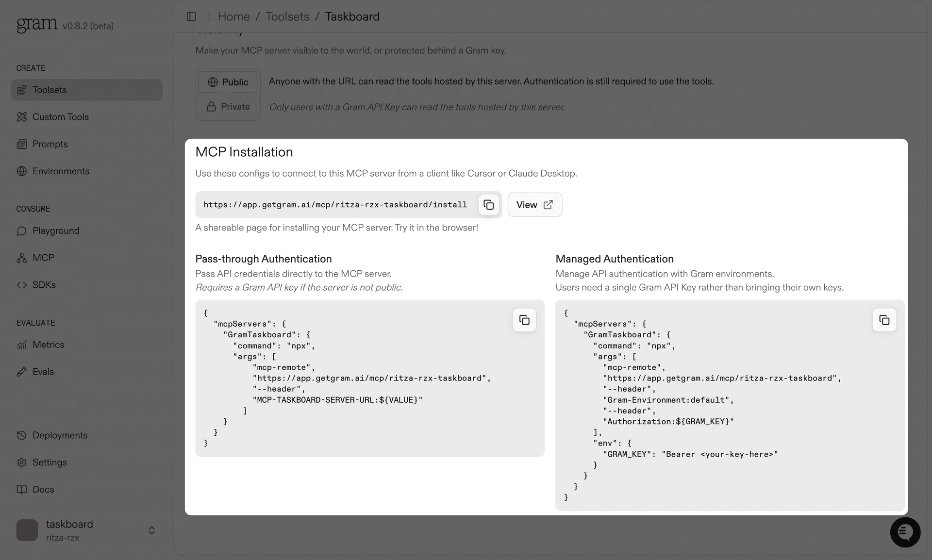Click the View button for the install page

tap(534, 204)
